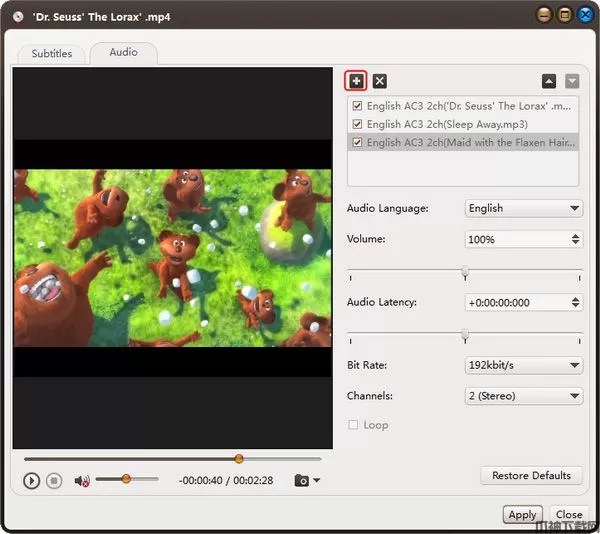The width and height of the screenshot is (600, 534).
Task: Click the Audio Latency time field
Action: [x=516, y=302]
